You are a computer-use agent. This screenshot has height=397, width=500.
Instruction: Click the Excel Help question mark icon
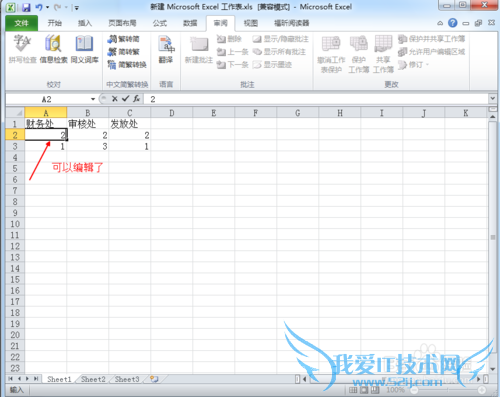coord(452,23)
